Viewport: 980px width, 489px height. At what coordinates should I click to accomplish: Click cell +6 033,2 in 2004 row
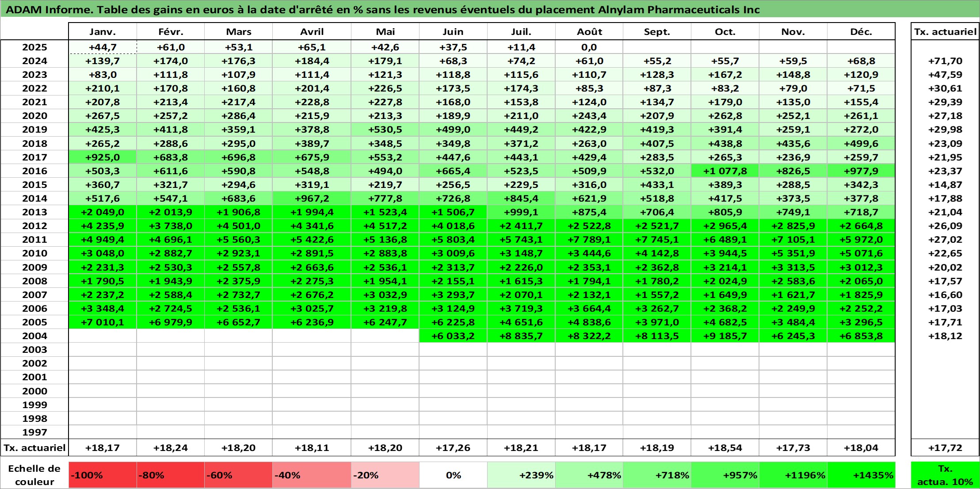pyautogui.click(x=453, y=336)
